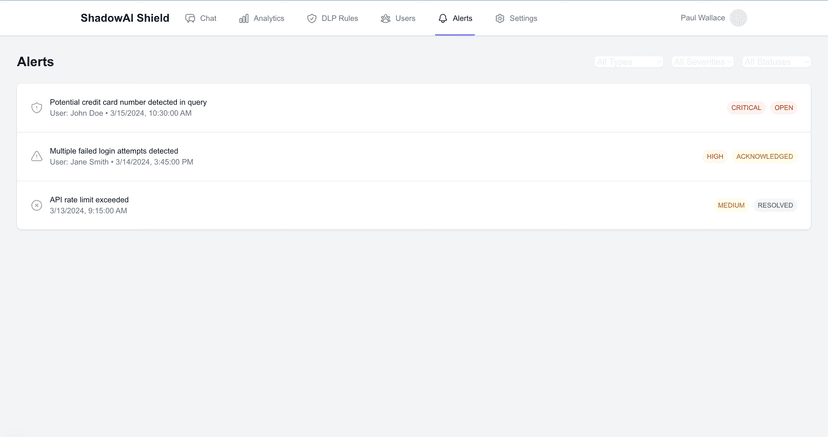The height and width of the screenshot is (437, 828).
Task: Click the HIGH severity badge
Action: (714, 156)
